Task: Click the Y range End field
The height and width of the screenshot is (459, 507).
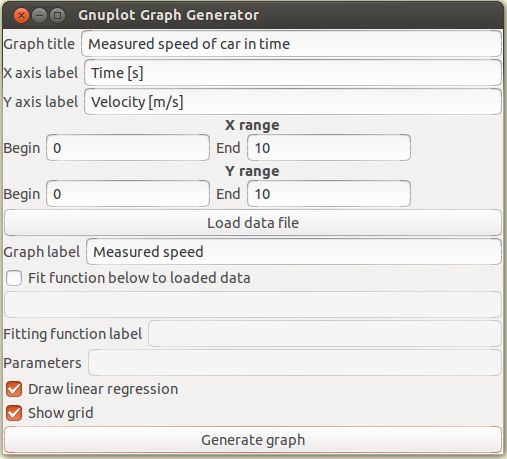Action: (x=329, y=194)
